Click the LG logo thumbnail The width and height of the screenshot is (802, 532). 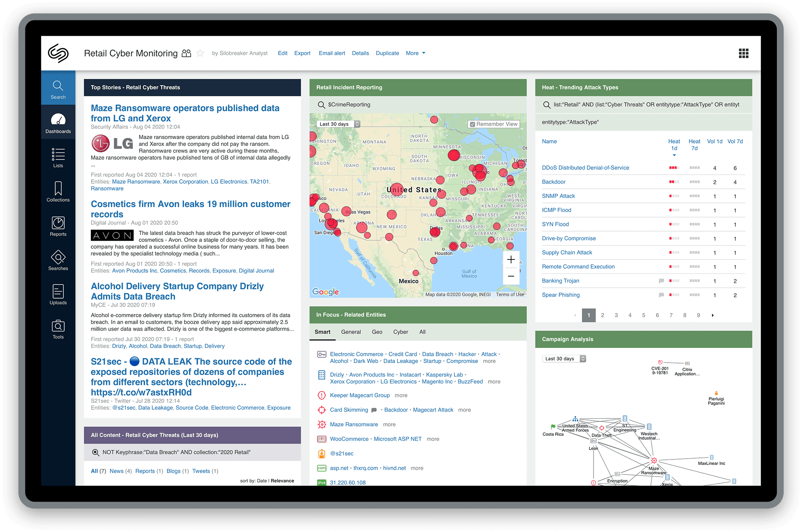[112, 143]
